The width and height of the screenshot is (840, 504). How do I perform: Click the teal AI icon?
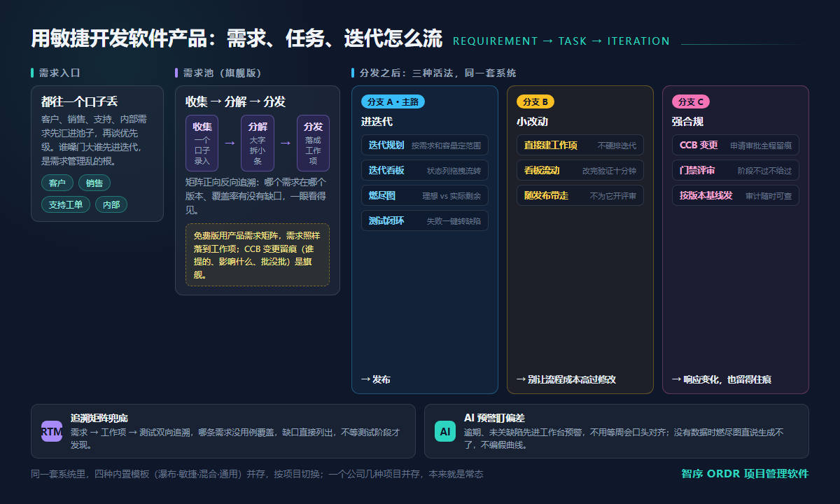click(445, 431)
